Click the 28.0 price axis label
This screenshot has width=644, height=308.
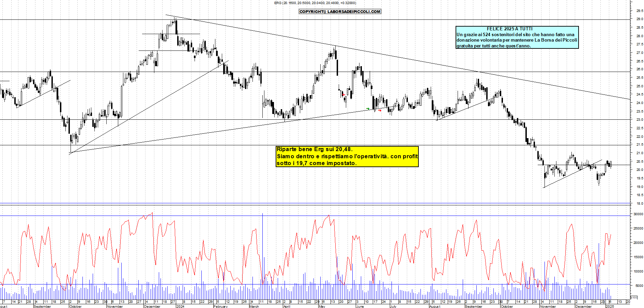pyautogui.click(x=639, y=36)
